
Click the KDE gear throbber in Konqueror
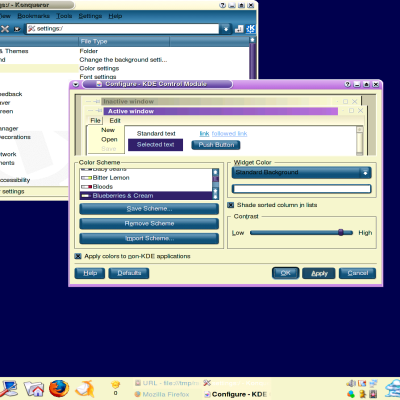click(251, 29)
